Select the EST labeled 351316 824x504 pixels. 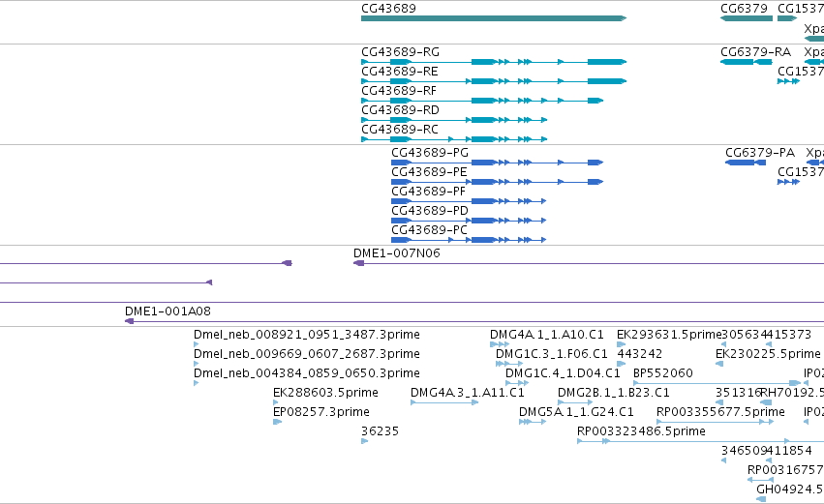point(739,393)
